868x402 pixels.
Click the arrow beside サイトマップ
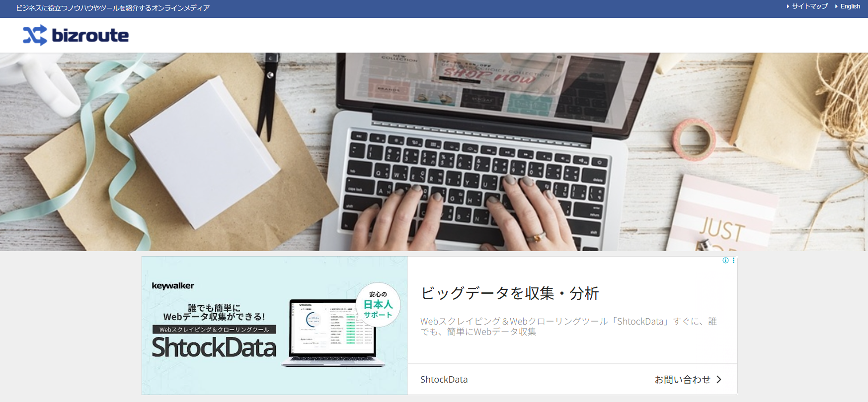pyautogui.click(x=788, y=6)
